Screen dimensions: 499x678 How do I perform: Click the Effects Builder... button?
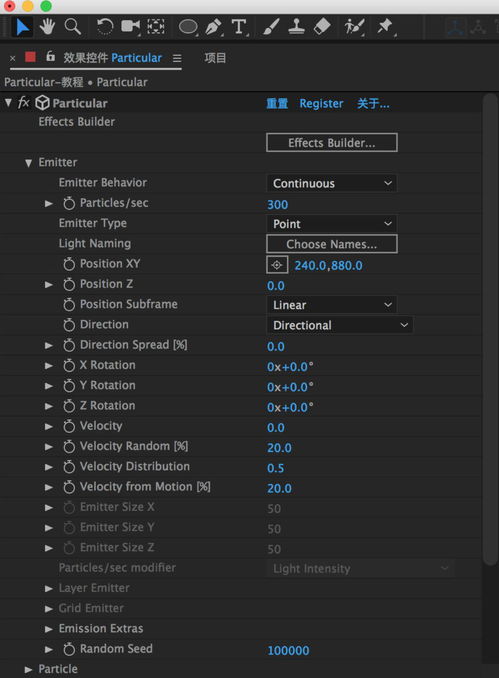(332, 143)
